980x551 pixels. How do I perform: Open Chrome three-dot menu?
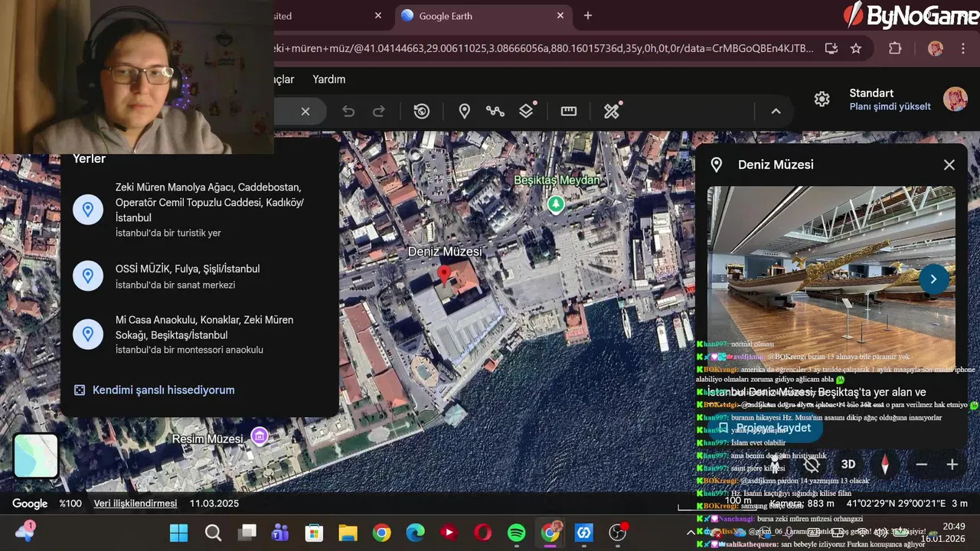click(963, 49)
